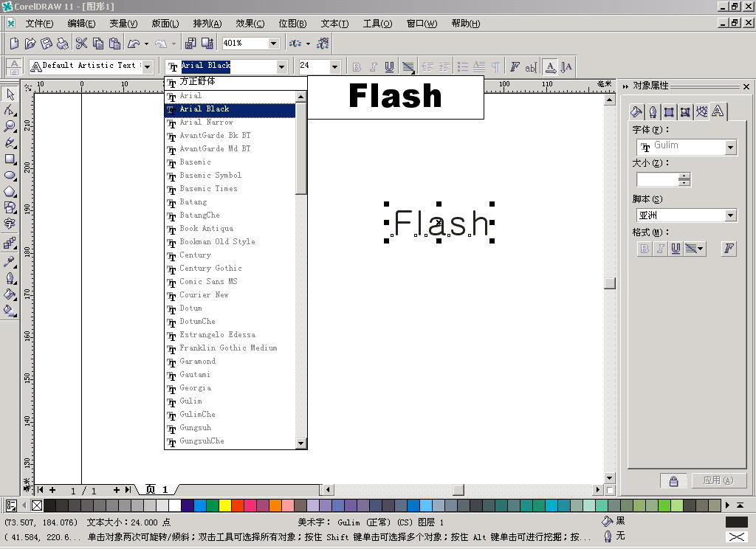Click inside the 大小 size field in the docker

(656, 180)
